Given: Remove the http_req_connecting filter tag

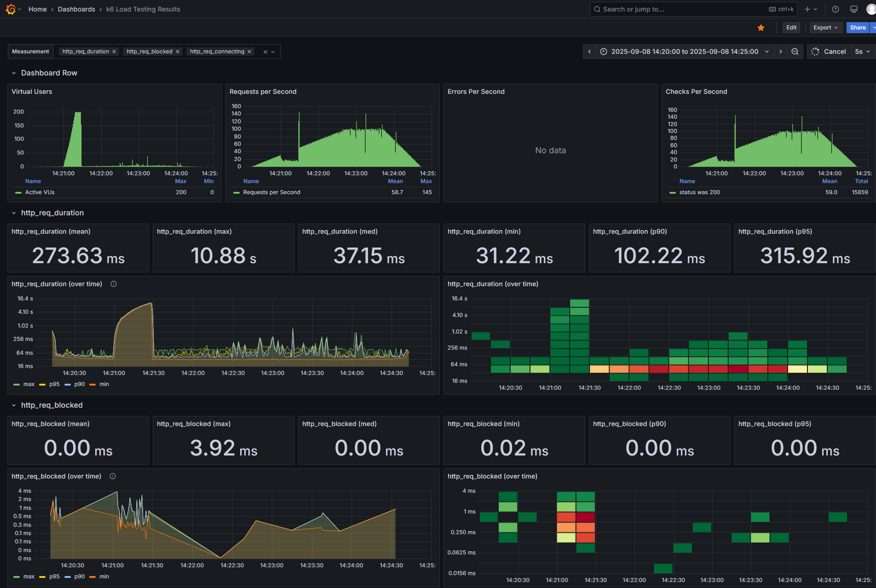Looking at the screenshot, I should tap(249, 52).
